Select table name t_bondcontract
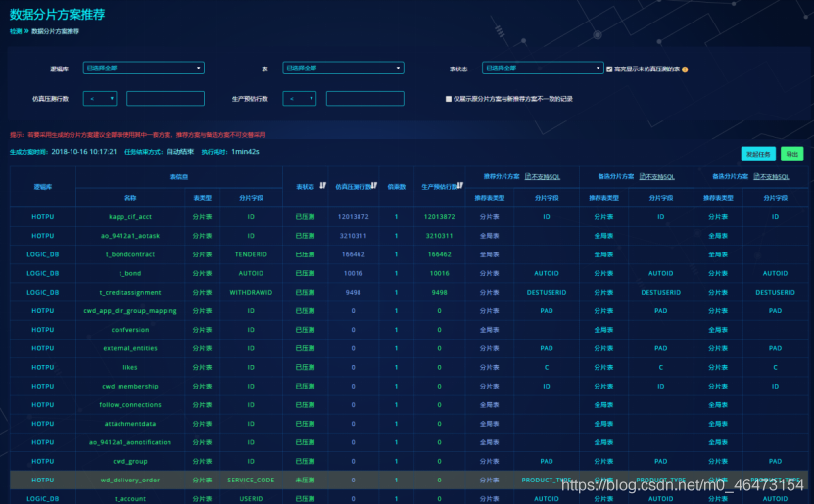814x504 pixels. click(x=130, y=254)
